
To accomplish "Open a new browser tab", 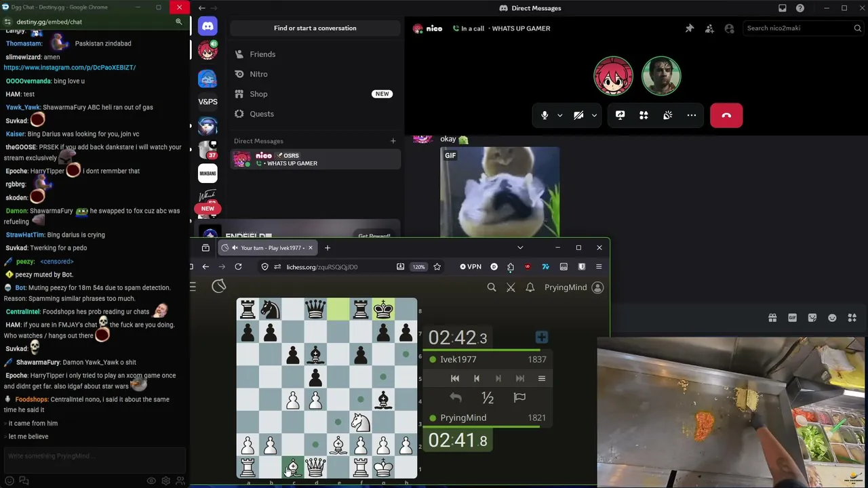I will click(328, 248).
